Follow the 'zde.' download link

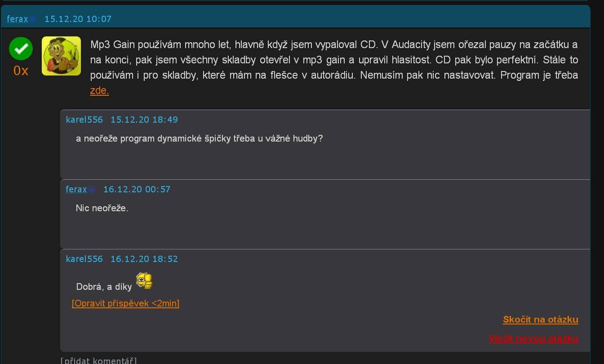point(99,90)
